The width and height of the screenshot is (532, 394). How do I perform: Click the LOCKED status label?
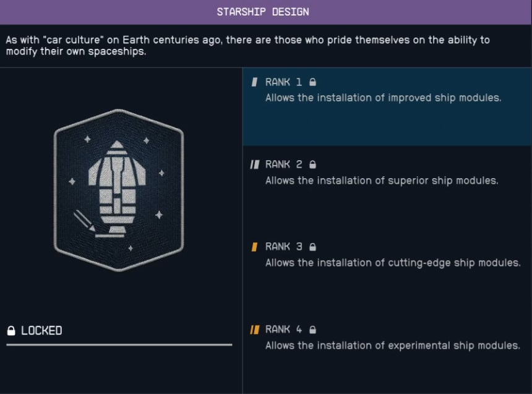pyautogui.click(x=43, y=330)
